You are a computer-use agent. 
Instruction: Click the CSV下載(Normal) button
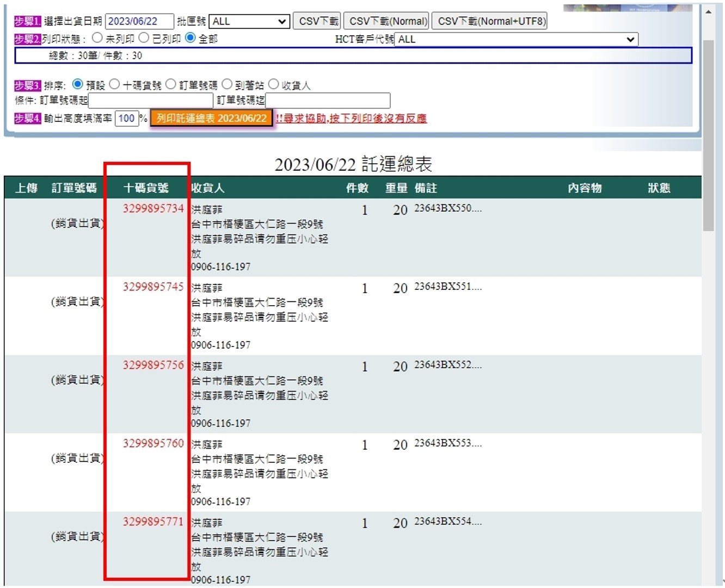click(386, 21)
